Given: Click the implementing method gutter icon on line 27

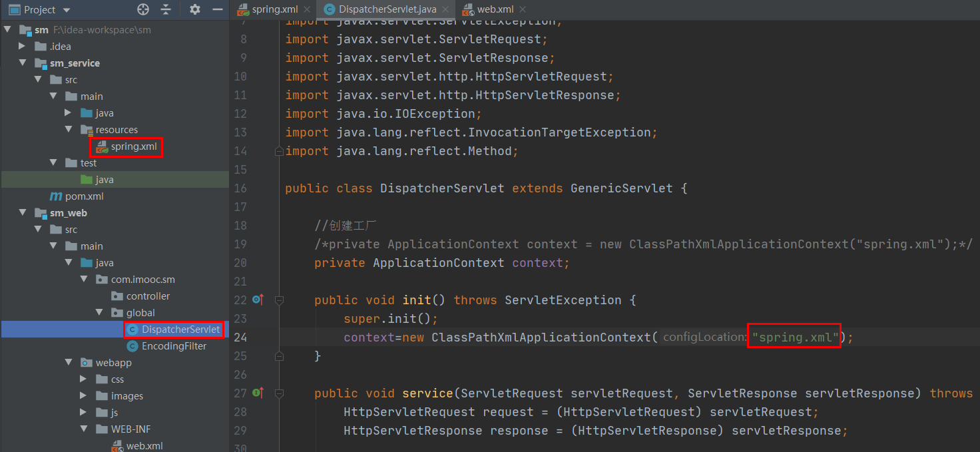Looking at the screenshot, I should 258,393.
